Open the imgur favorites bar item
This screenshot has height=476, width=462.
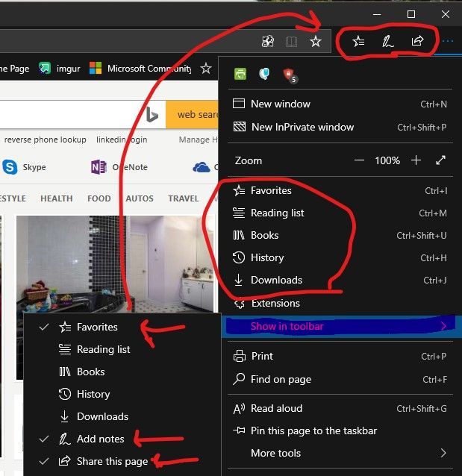60,69
